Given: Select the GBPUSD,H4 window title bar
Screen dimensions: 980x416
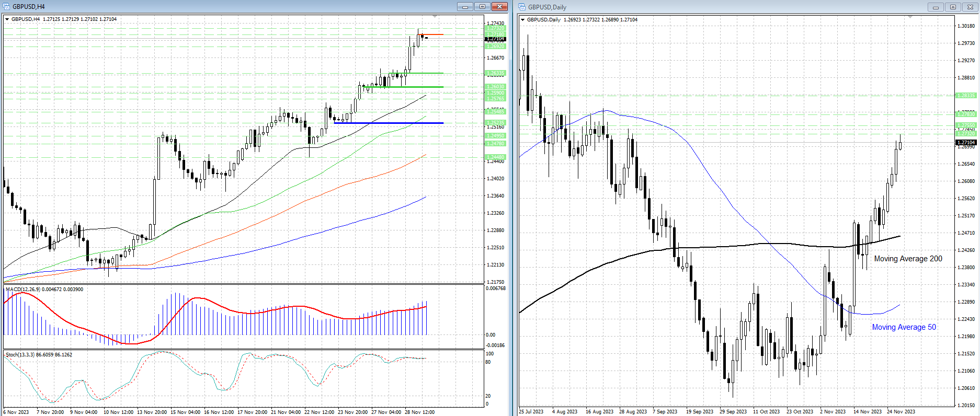Looking at the screenshot, I should 209,7.
